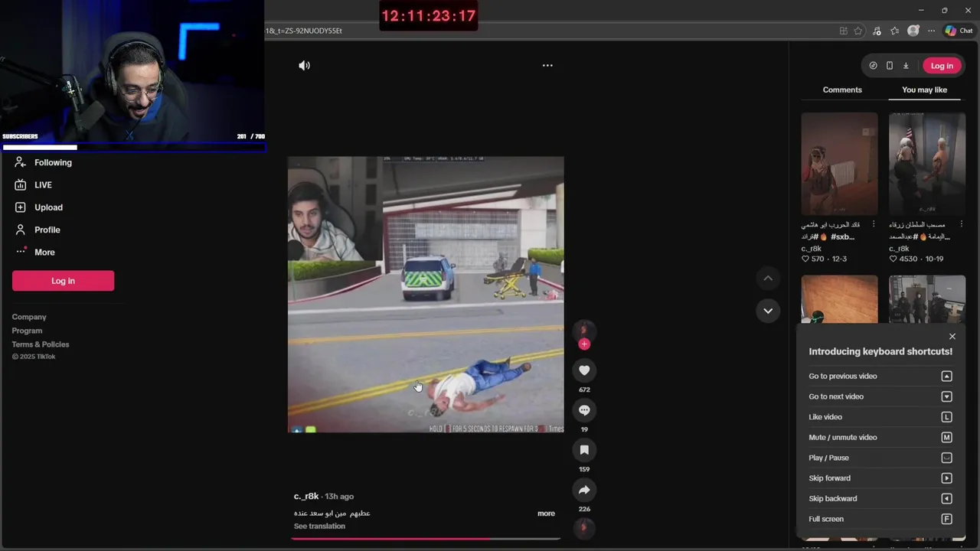Viewport: 980px width, 551px height.
Task: Follow creator with the pink plus badge
Action: click(584, 344)
